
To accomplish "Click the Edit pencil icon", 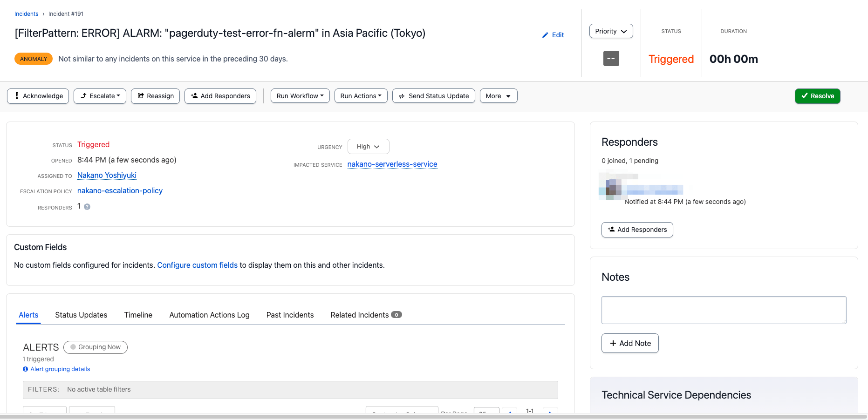I will (545, 35).
